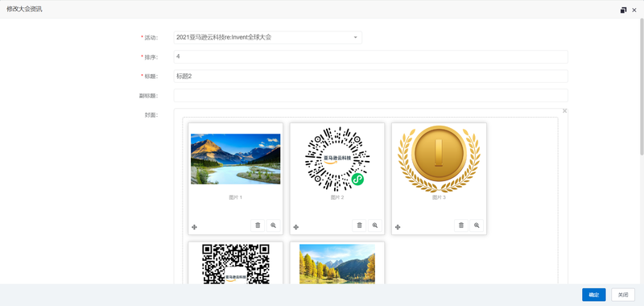644x306 pixels.
Task: Click the 关闭 button
Action: (x=623, y=295)
